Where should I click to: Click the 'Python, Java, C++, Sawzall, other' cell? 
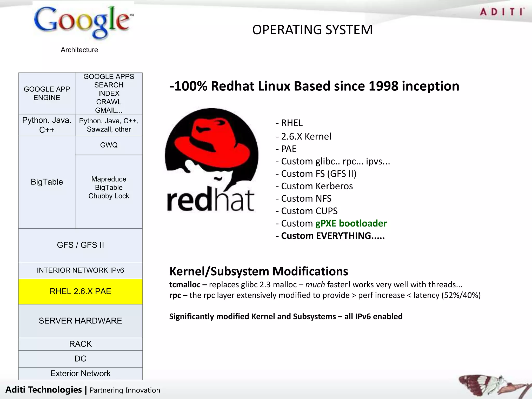click(x=109, y=125)
